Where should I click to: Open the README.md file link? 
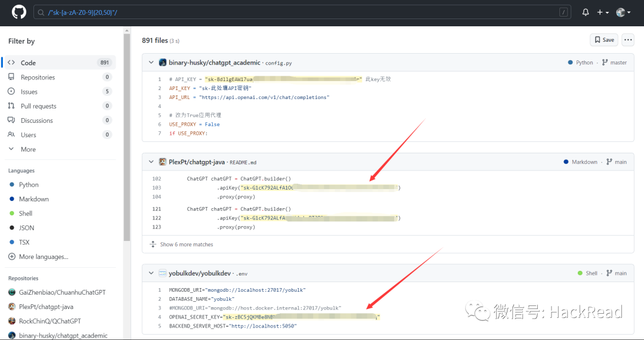pyautogui.click(x=243, y=162)
